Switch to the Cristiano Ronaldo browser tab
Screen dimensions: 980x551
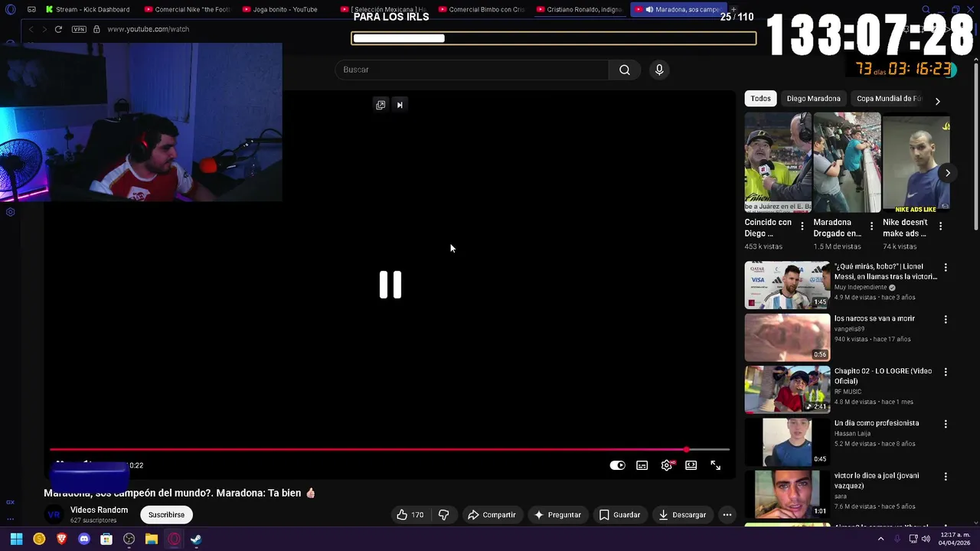click(578, 9)
